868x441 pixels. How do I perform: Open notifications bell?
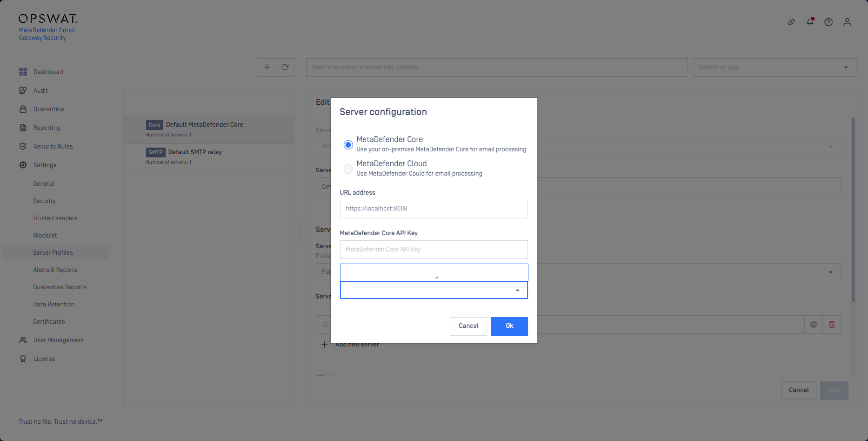810,21
